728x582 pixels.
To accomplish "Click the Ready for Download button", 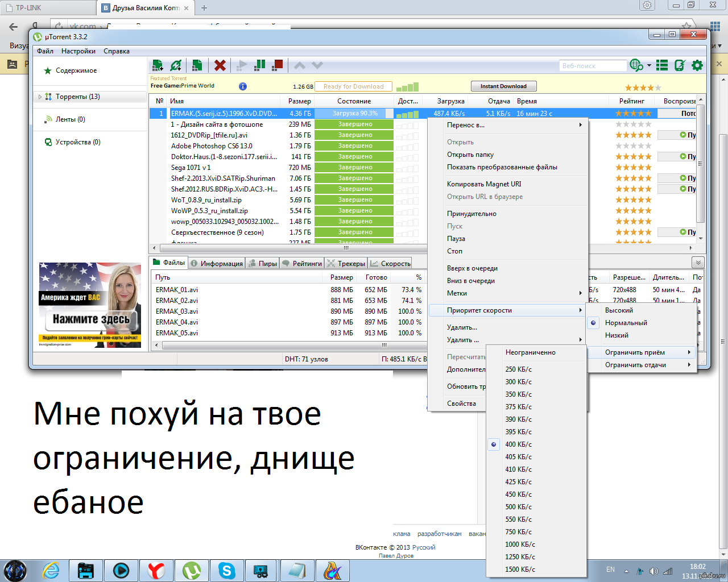I will (x=353, y=86).
